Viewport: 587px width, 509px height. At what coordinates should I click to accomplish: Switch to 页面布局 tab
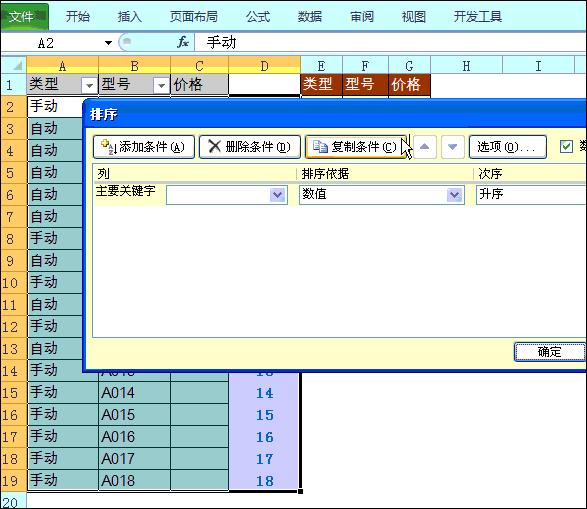click(194, 16)
